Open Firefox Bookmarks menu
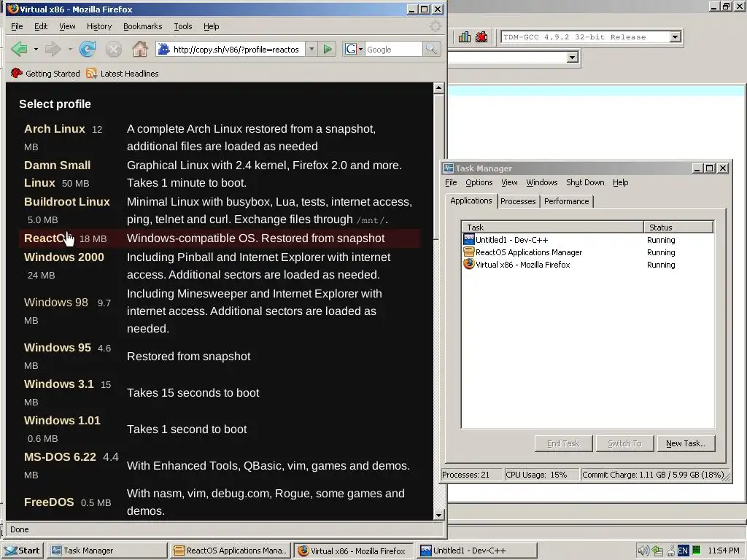The width and height of the screenshot is (747, 560). pos(142,26)
